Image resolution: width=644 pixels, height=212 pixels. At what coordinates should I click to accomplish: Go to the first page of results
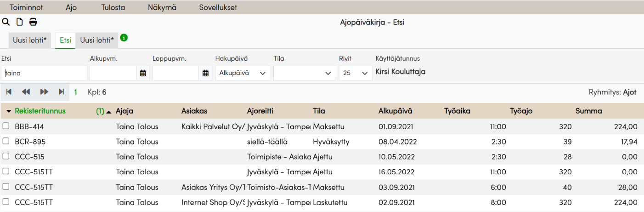pos(9,92)
